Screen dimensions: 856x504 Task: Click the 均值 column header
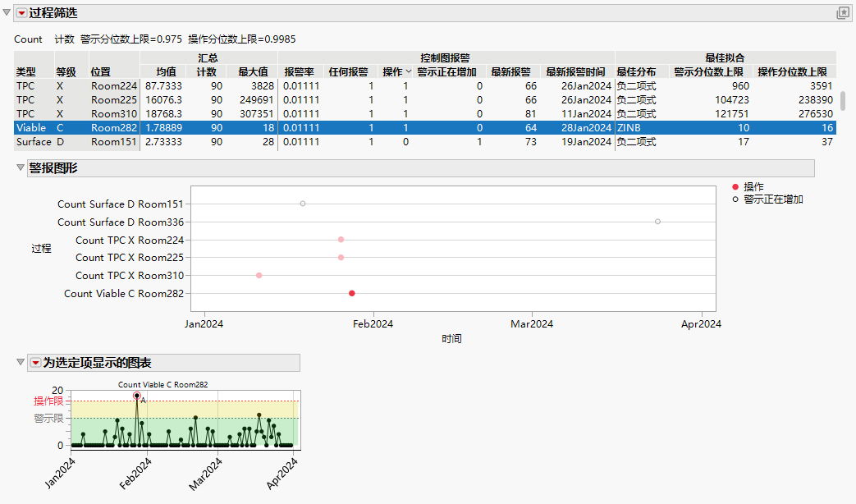[x=166, y=72]
